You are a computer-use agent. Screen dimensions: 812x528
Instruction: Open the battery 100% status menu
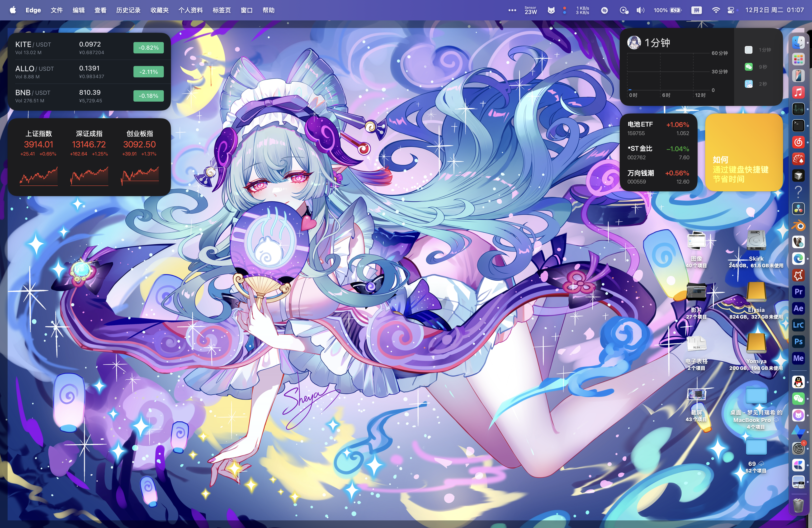tap(667, 10)
